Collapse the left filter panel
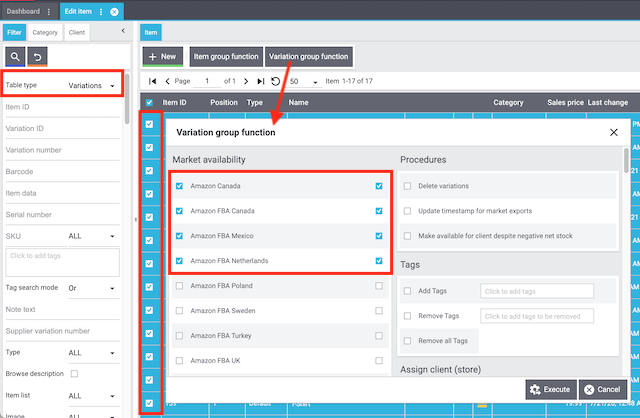The image size is (640, 418). [122, 32]
